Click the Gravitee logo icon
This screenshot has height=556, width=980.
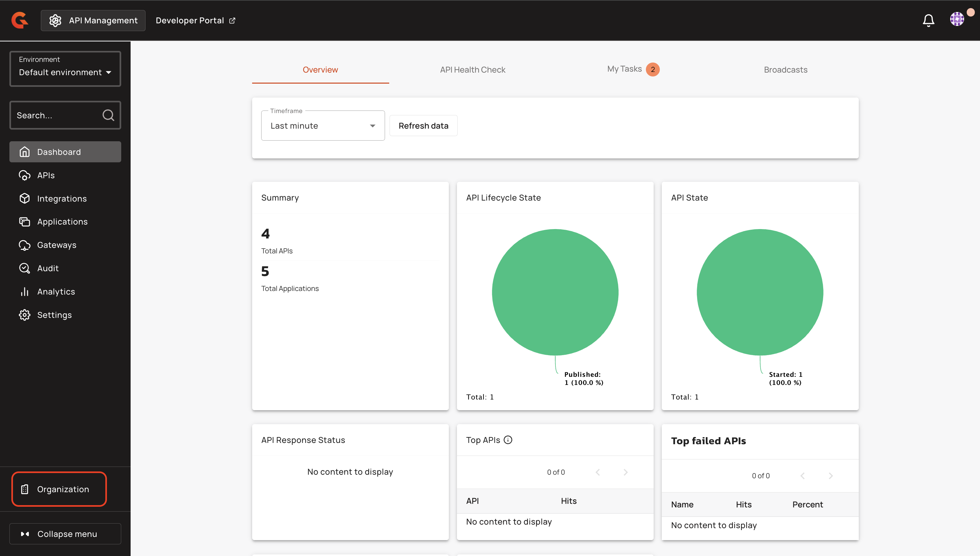click(20, 20)
